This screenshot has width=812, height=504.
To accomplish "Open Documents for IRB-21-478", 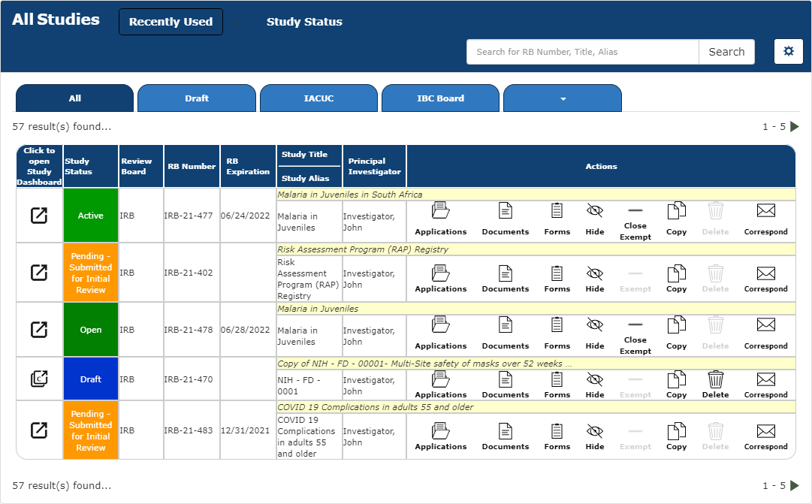I will [506, 333].
